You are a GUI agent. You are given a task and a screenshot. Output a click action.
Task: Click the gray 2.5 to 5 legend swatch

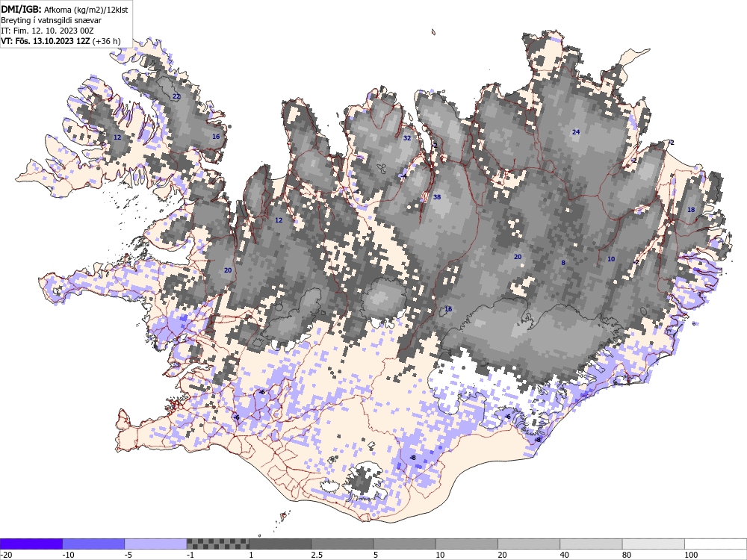tap(342, 544)
